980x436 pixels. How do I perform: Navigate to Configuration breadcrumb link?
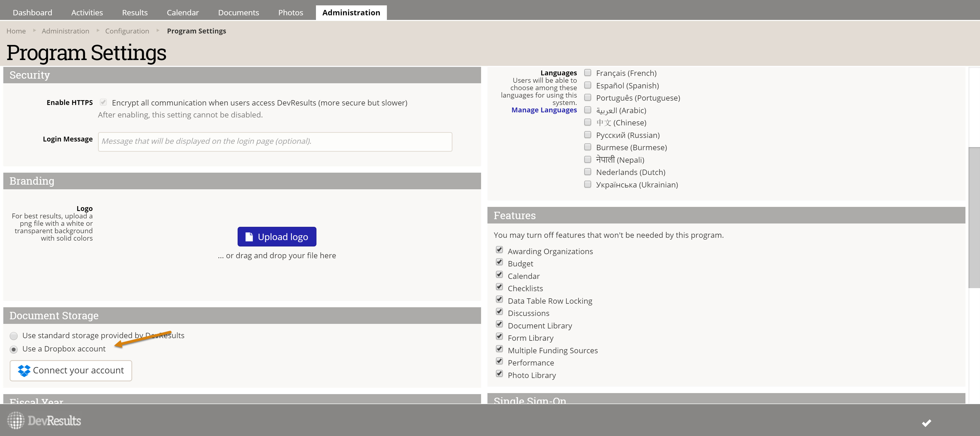pyautogui.click(x=127, y=31)
